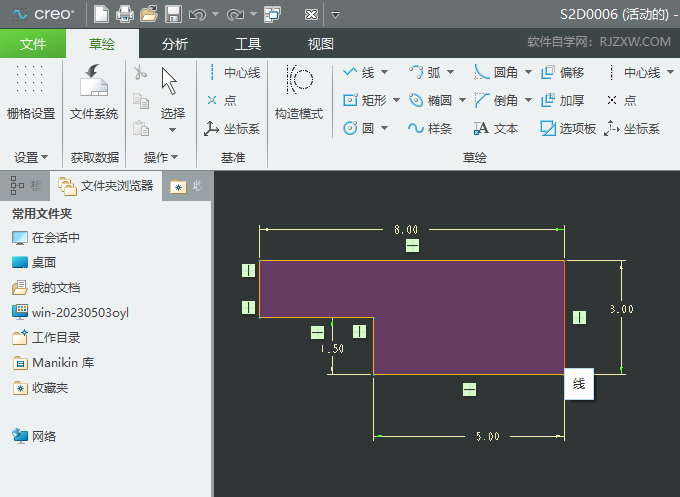Screen dimensions: 680x497
Task: Switch to the model tree navigator tab
Action: pos(25,186)
